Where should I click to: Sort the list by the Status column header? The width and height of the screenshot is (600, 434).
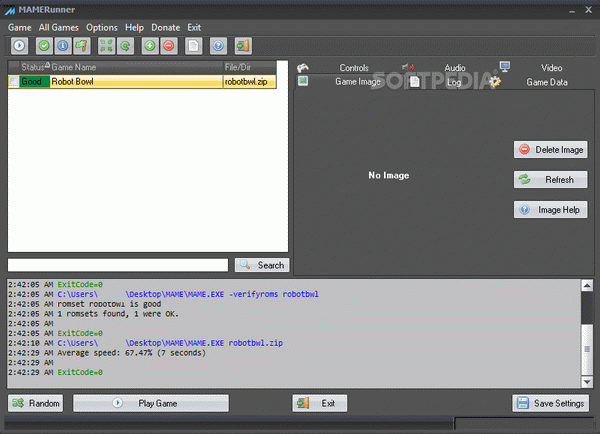pyautogui.click(x=33, y=67)
